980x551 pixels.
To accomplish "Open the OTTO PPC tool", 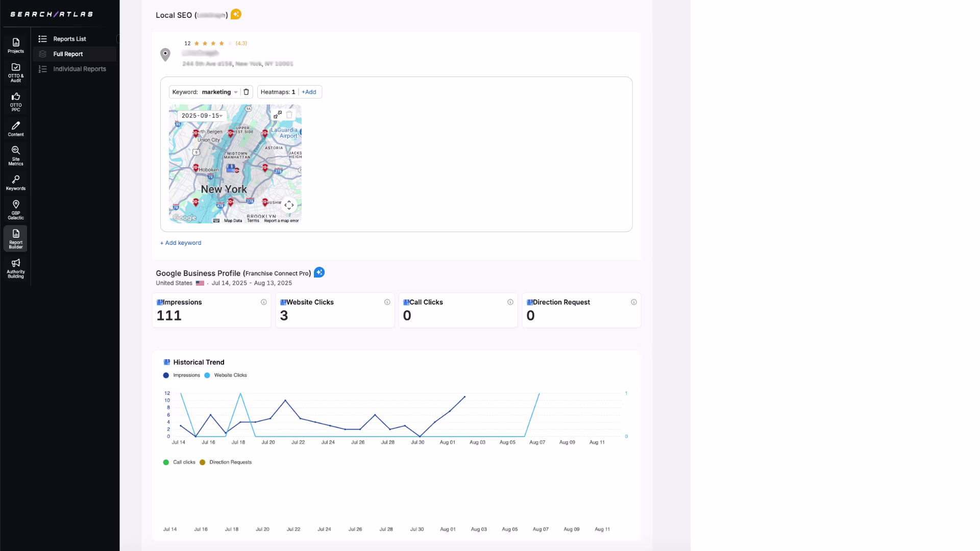I will tap(15, 101).
